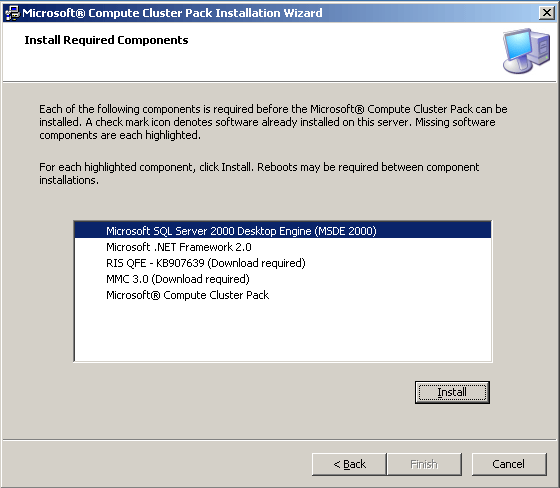Click the text about reboots between installations
This screenshot has width=560, height=488.
point(259,173)
